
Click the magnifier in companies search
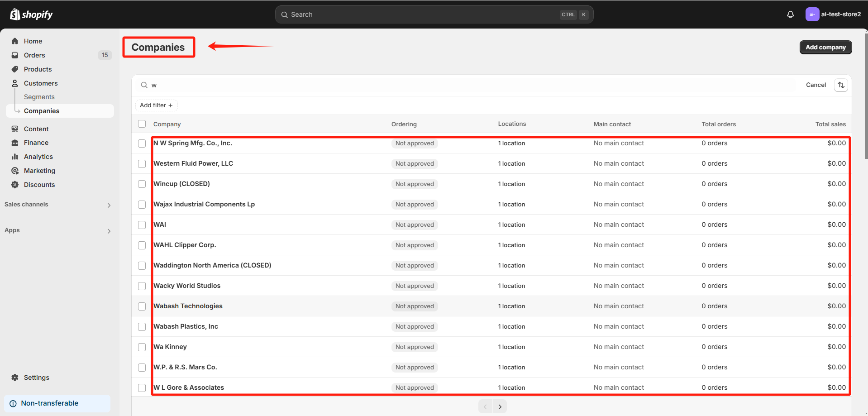144,85
